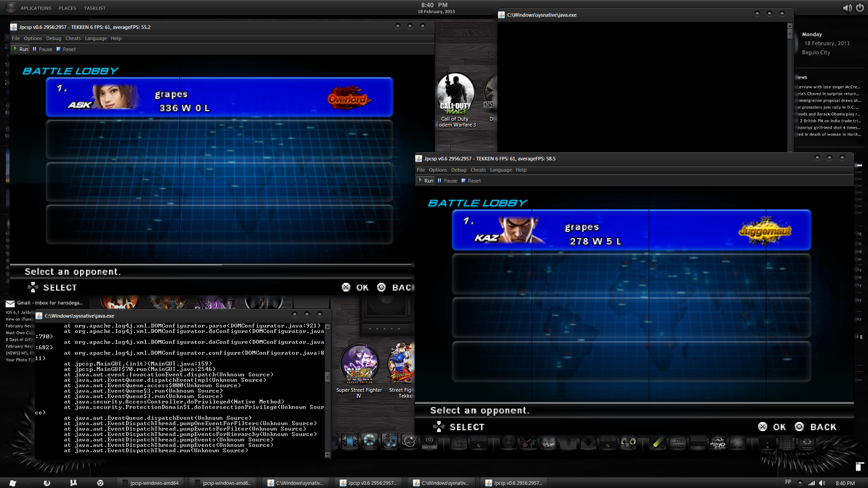Open the Debug menu in right Jpcsp
Image resolution: width=868 pixels, height=488 pixels.
[x=458, y=170]
